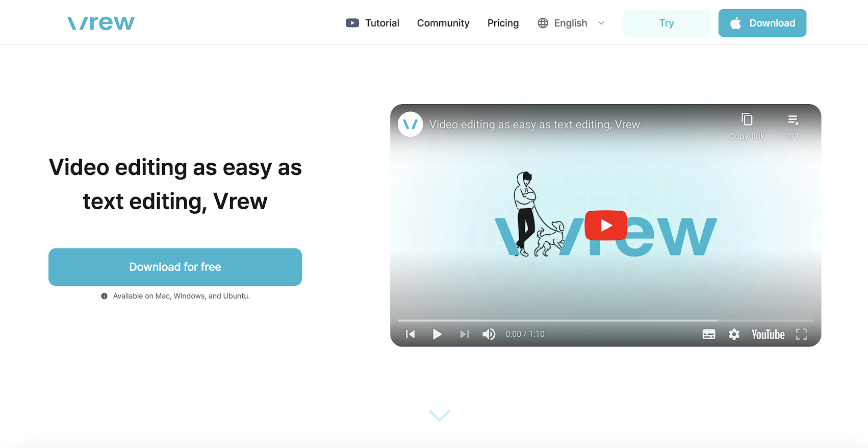Skip to next video
Viewport: 868px width, 448px height.
tap(464, 334)
